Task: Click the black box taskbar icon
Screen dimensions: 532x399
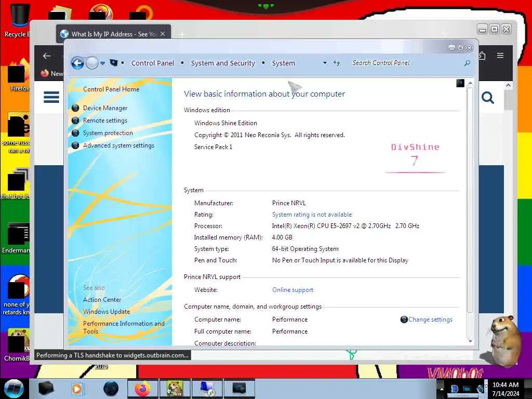Action: [46, 389]
